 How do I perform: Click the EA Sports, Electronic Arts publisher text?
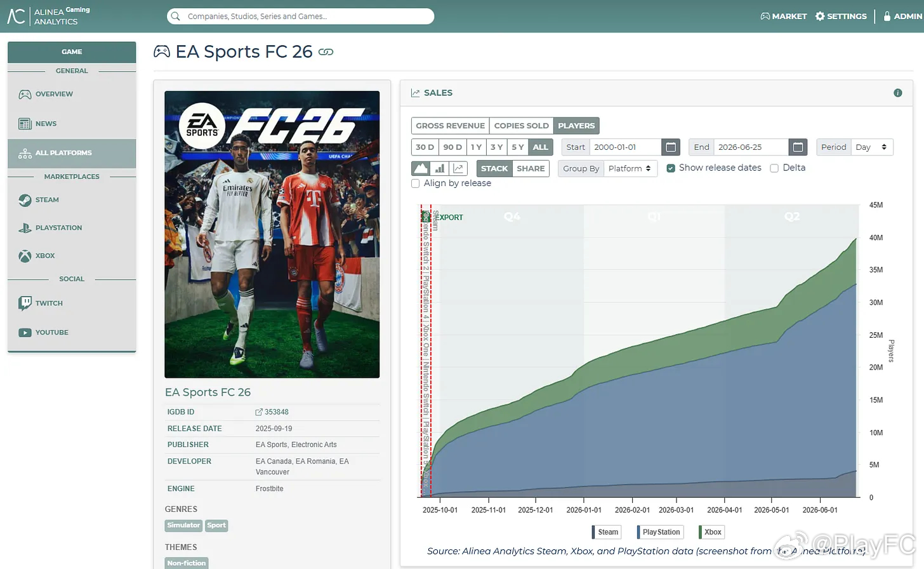(x=296, y=445)
